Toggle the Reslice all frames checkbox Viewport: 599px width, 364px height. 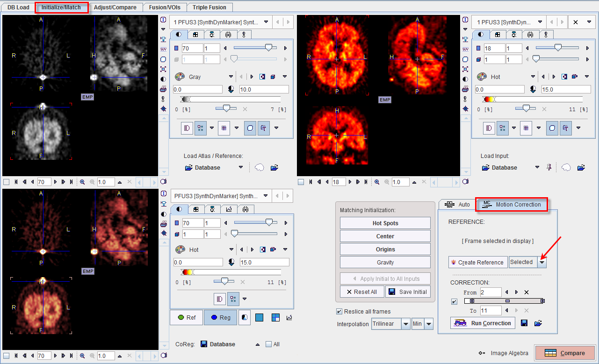click(x=339, y=312)
